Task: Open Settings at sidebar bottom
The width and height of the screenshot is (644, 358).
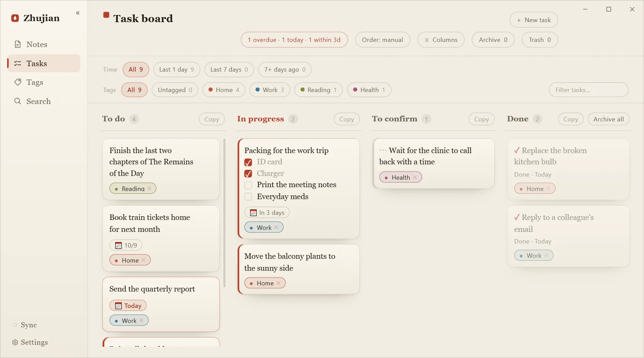Action: point(30,342)
